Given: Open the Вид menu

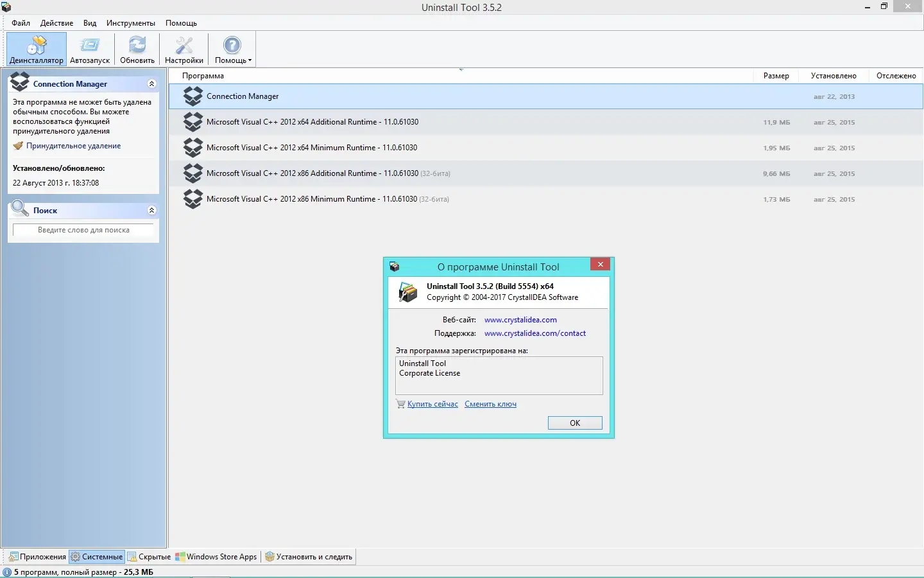Looking at the screenshot, I should [x=90, y=23].
